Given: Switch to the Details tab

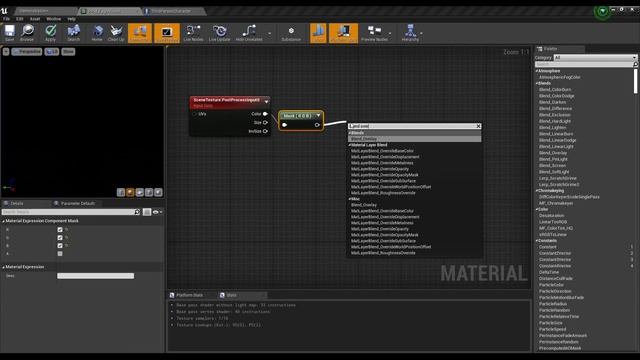Looking at the screenshot, I should [x=17, y=203].
